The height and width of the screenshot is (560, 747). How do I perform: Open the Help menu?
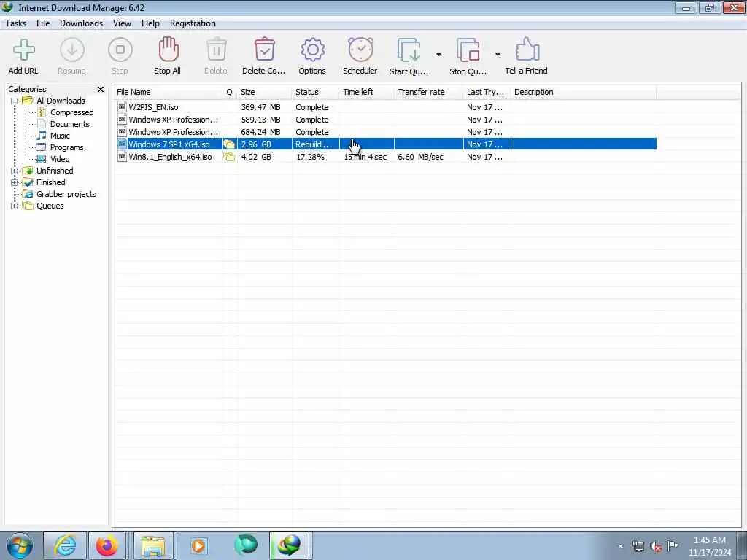coord(150,23)
